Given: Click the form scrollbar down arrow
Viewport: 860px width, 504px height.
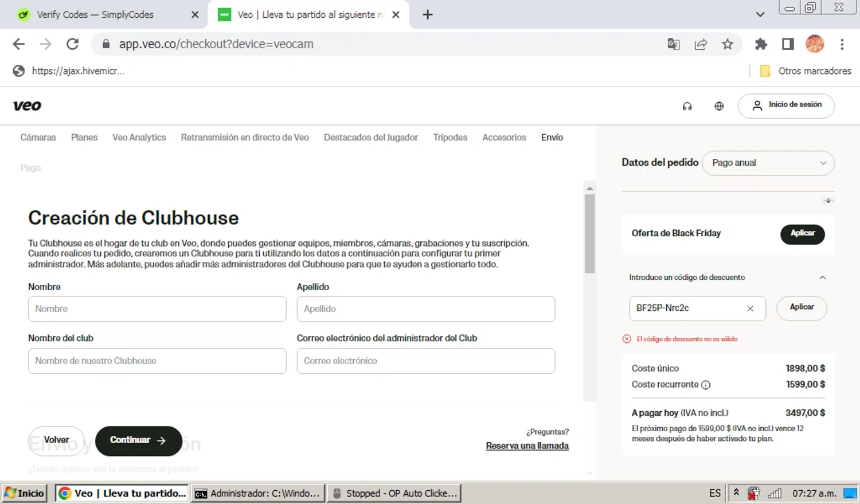Looking at the screenshot, I should point(589,473).
